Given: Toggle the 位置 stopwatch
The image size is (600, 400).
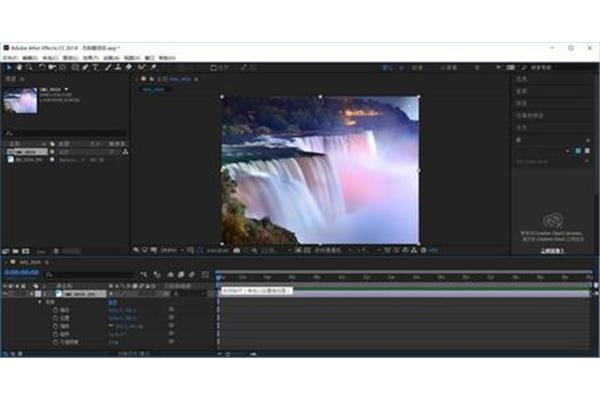Looking at the screenshot, I should point(55,318).
